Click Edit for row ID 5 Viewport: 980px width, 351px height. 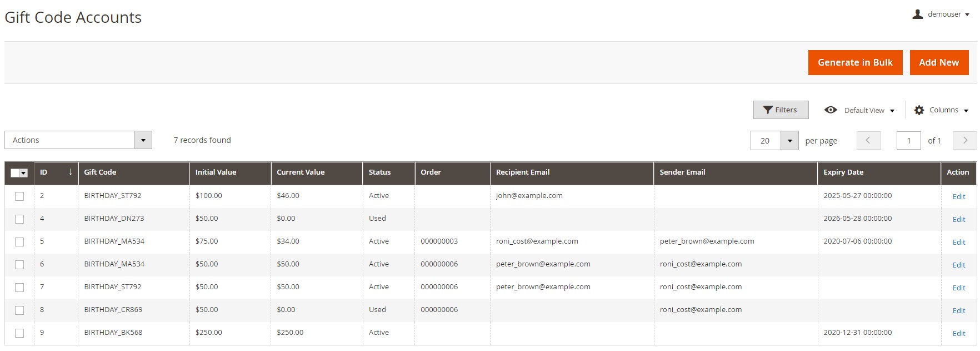click(958, 242)
